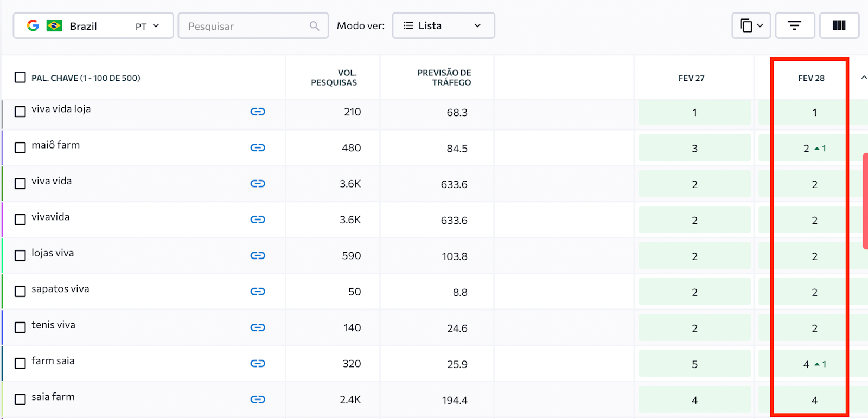Click the link icon beside saia farm
This screenshot has width=868, height=419.
pyautogui.click(x=258, y=399)
